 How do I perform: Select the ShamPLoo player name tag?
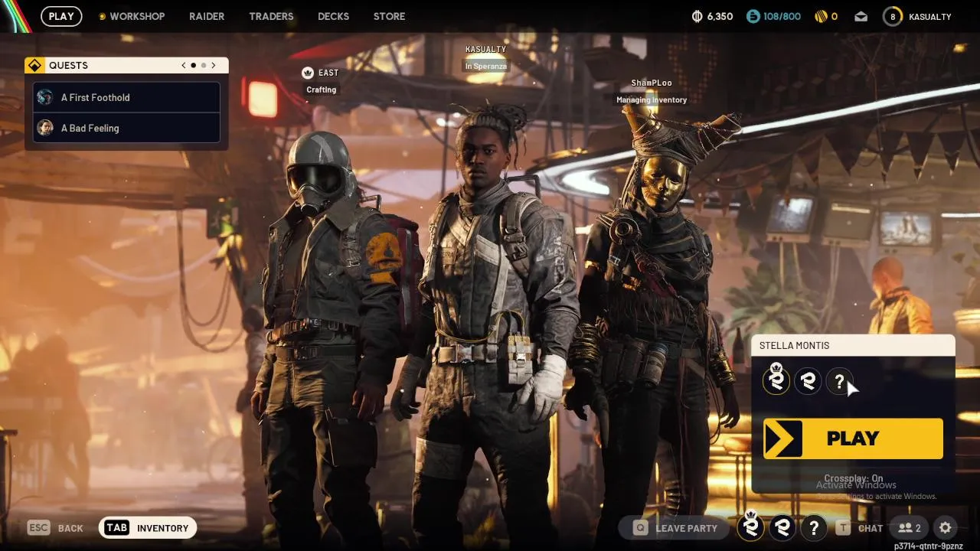pos(652,83)
